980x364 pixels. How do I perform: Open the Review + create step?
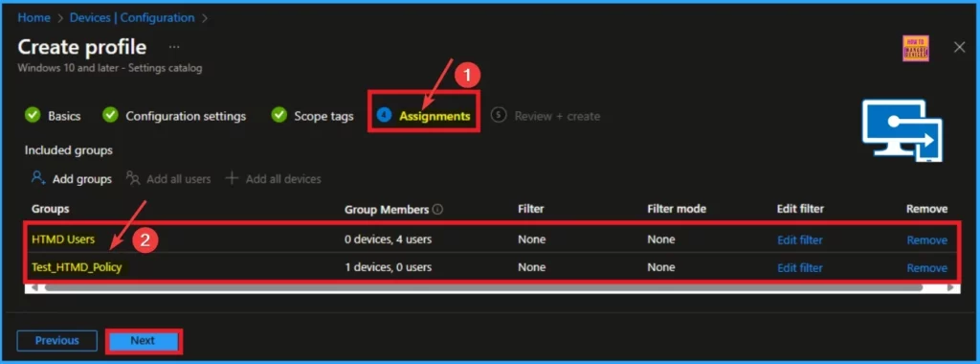(557, 116)
